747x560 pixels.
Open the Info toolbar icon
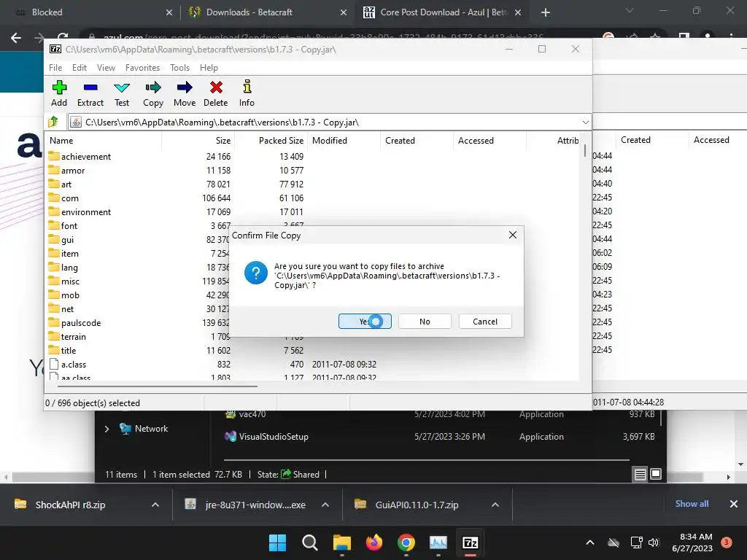coord(247,93)
